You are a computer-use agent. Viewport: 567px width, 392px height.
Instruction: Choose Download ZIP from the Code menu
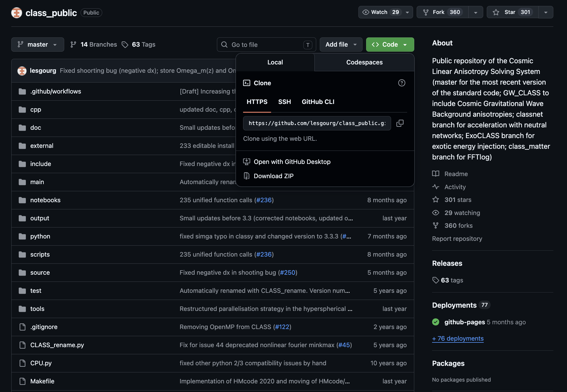(x=274, y=176)
